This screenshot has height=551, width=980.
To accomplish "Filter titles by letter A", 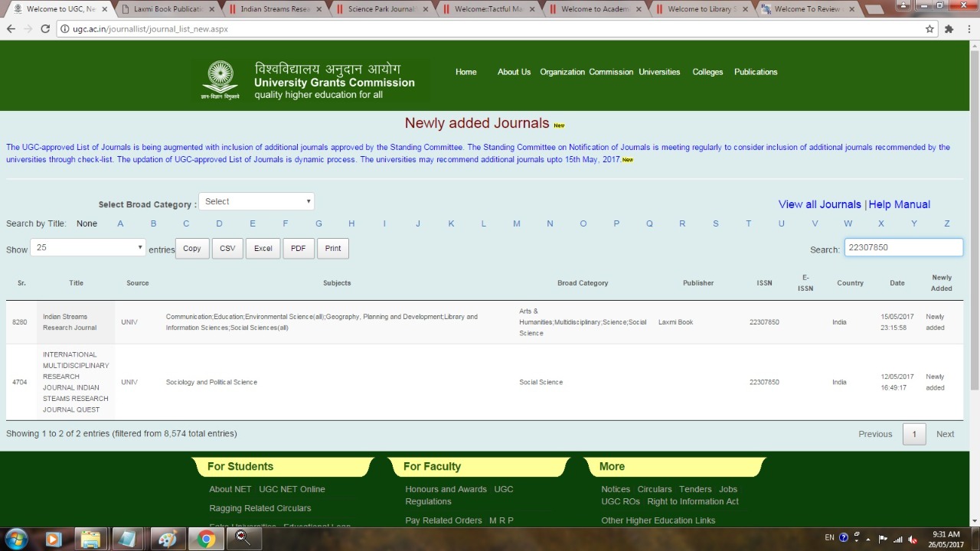I will click(120, 223).
